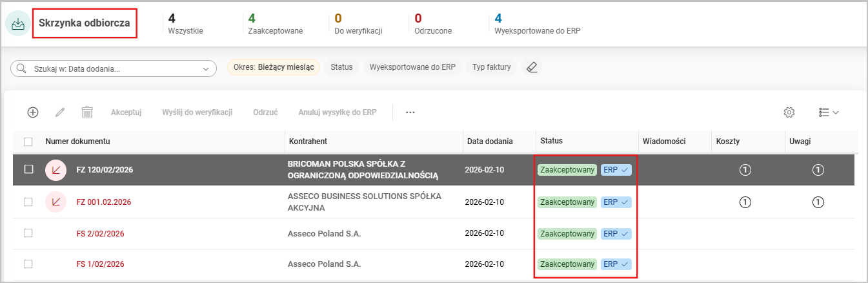868x283 pixels.
Task: Filter by Zaakceptowane counter tab
Action: pyautogui.click(x=275, y=24)
